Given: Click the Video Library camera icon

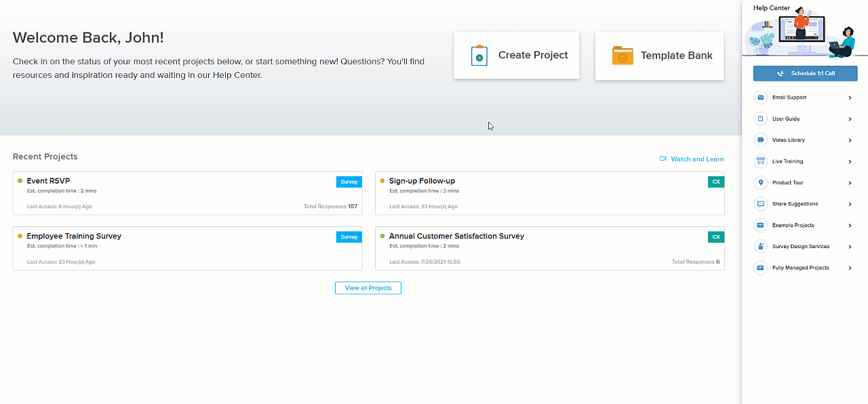Looking at the screenshot, I should click(760, 140).
